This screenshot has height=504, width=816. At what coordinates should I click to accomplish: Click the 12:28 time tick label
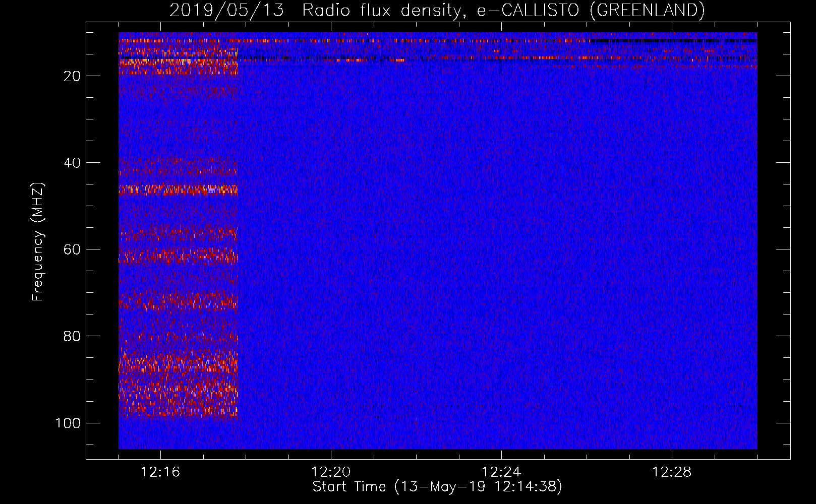pos(672,472)
